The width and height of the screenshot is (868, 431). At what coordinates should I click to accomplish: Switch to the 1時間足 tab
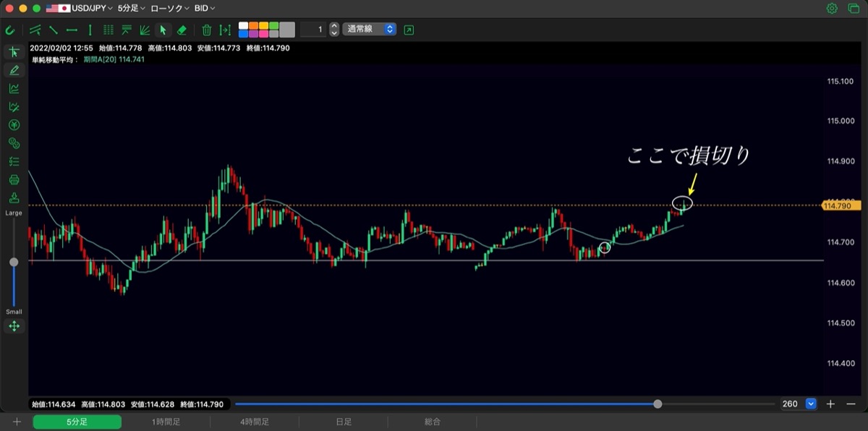[x=166, y=422]
